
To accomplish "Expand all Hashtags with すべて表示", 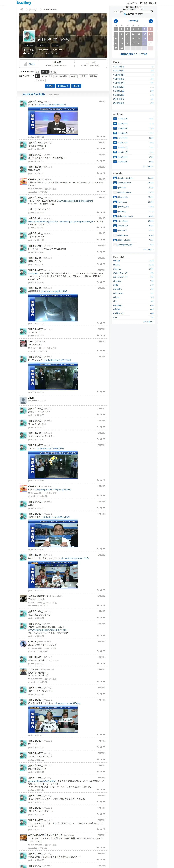I will click(x=148, y=322).
